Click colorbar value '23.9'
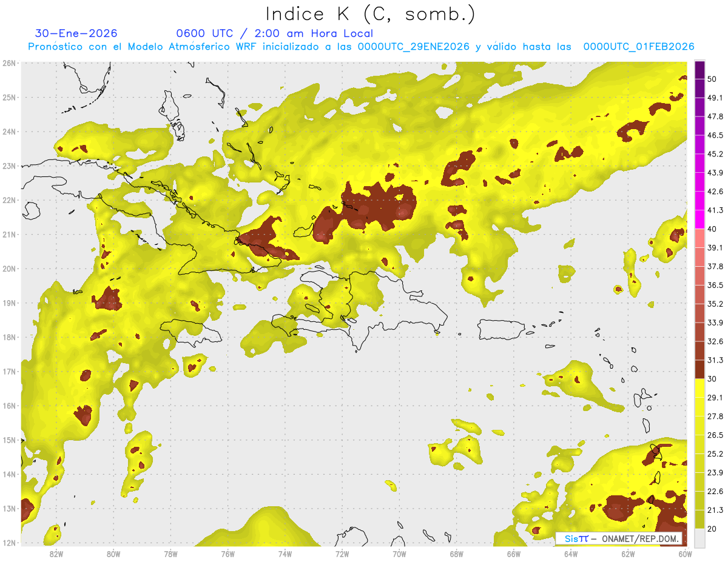728x562 pixels. click(x=715, y=473)
